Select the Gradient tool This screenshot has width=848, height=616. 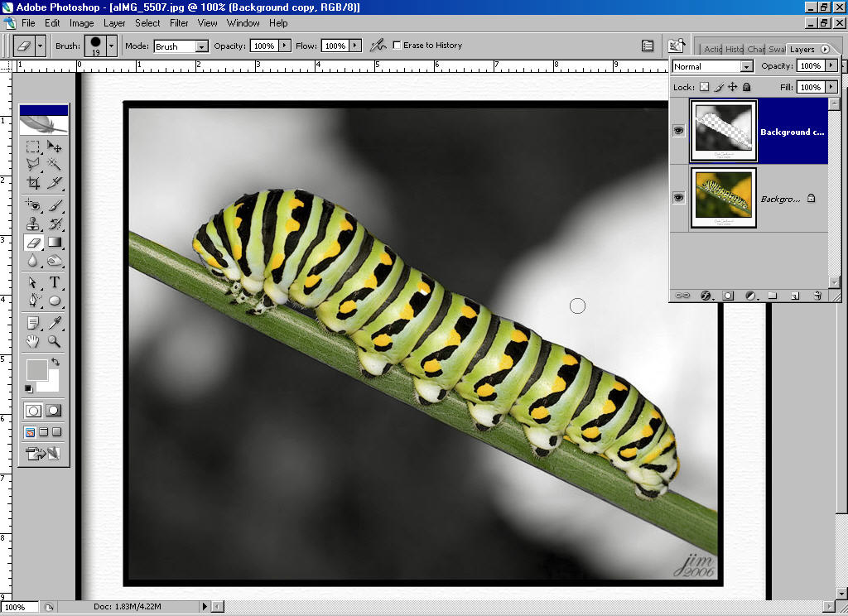[x=54, y=243]
